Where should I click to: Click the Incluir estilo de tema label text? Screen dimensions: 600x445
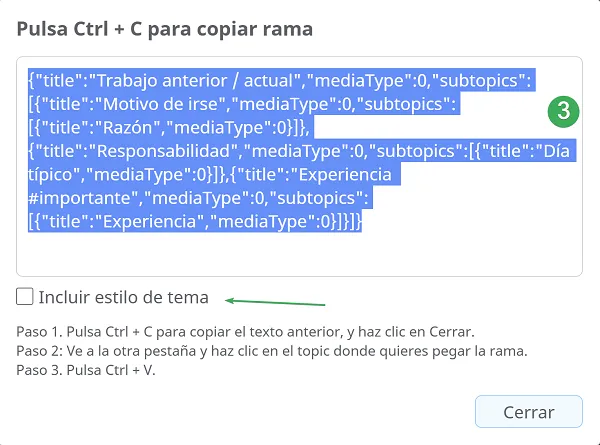pos(124,297)
